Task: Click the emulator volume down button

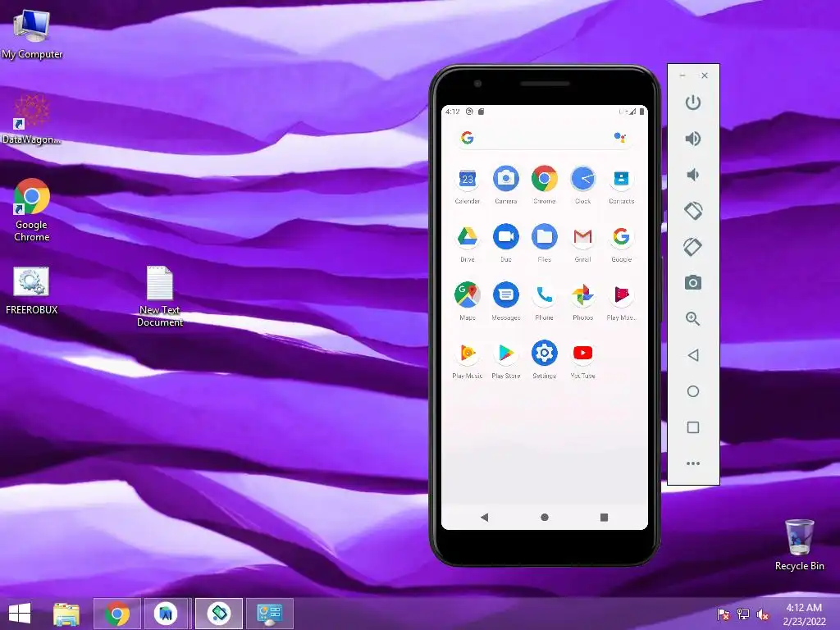Action: [x=693, y=175]
